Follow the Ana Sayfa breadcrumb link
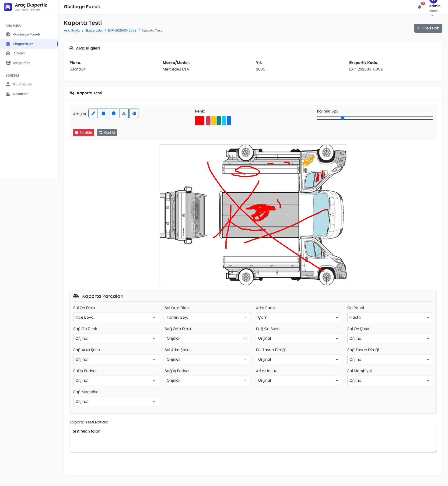448x486 pixels. 72,30
